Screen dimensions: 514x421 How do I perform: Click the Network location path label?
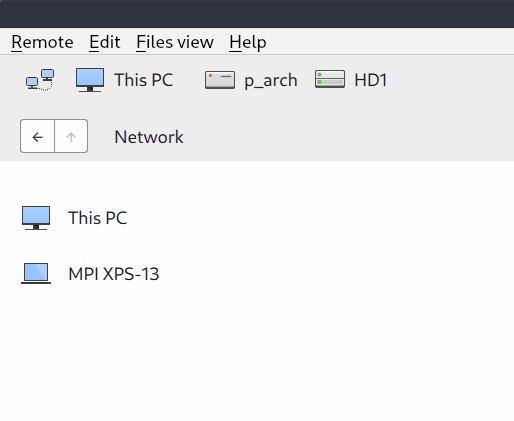tap(149, 137)
